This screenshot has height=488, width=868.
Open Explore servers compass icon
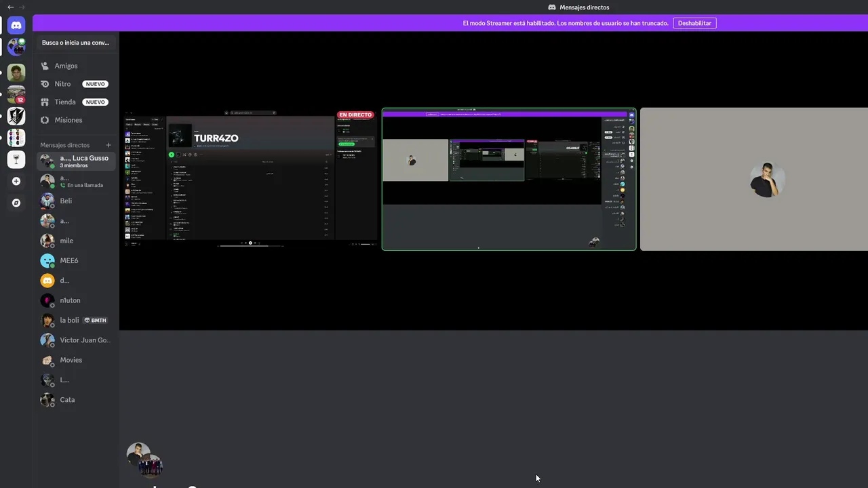click(x=16, y=203)
